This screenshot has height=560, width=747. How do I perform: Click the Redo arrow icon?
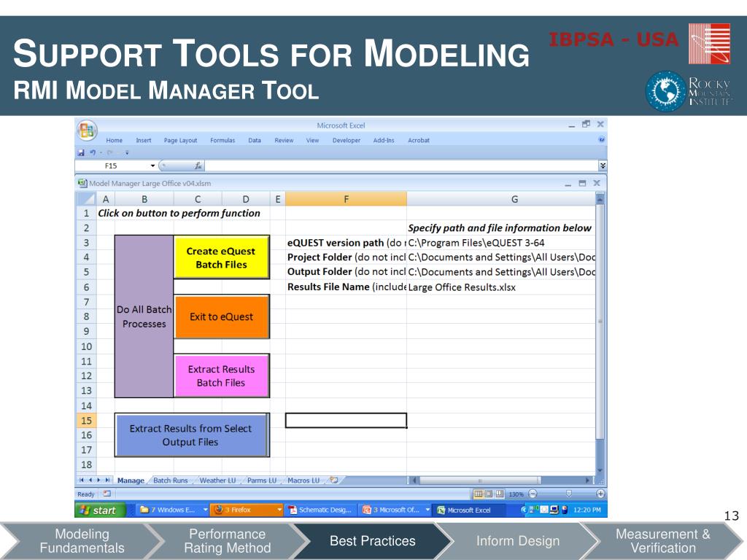[x=109, y=153]
